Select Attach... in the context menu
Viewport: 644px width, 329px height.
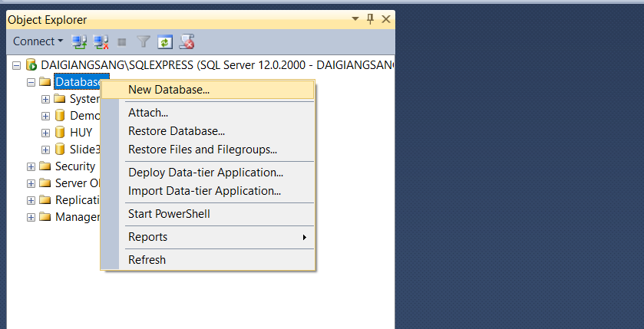coord(148,113)
